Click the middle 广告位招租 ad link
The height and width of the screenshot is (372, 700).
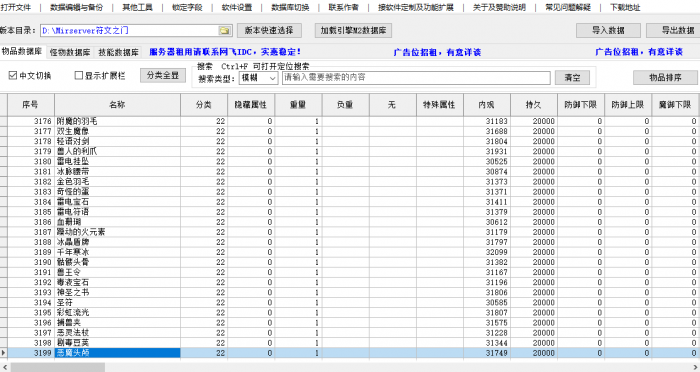click(x=437, y=52)
